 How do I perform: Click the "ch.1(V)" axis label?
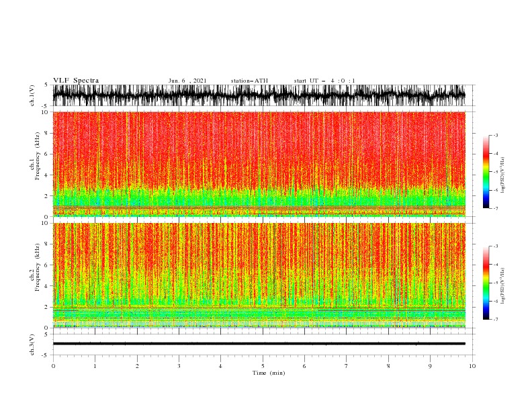(32, 96)
